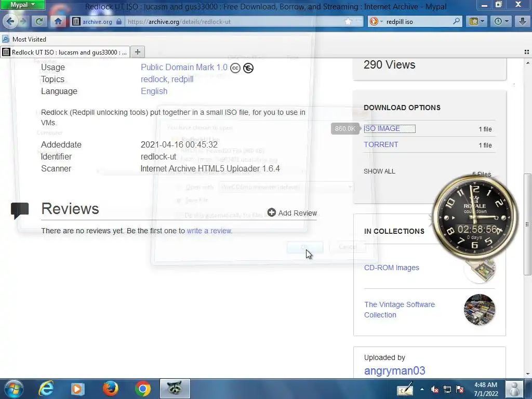
Task: Download the ISO IMAGE file
Action: coord(382,129)
